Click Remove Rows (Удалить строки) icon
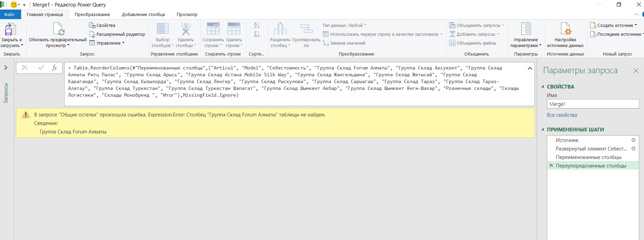This screenshot has width=644, height=240. (x=234, y=29)
